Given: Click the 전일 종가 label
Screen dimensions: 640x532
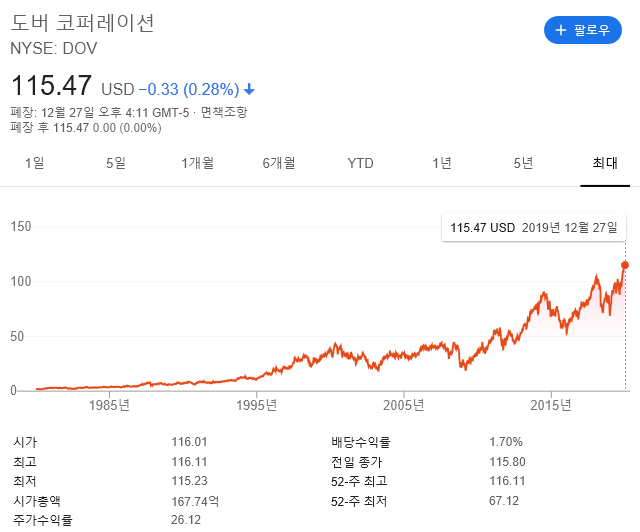Looking at the screenshot, I should [357, 462].
